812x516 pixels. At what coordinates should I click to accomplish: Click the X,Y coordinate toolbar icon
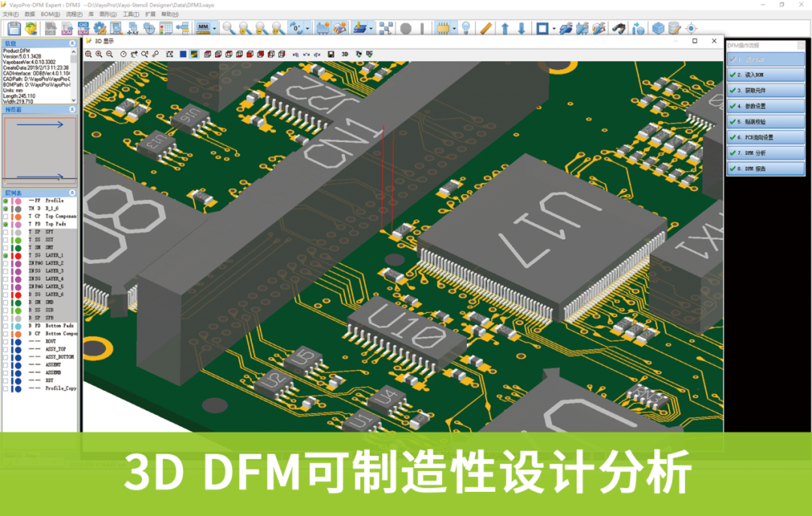tap(132, 29)
